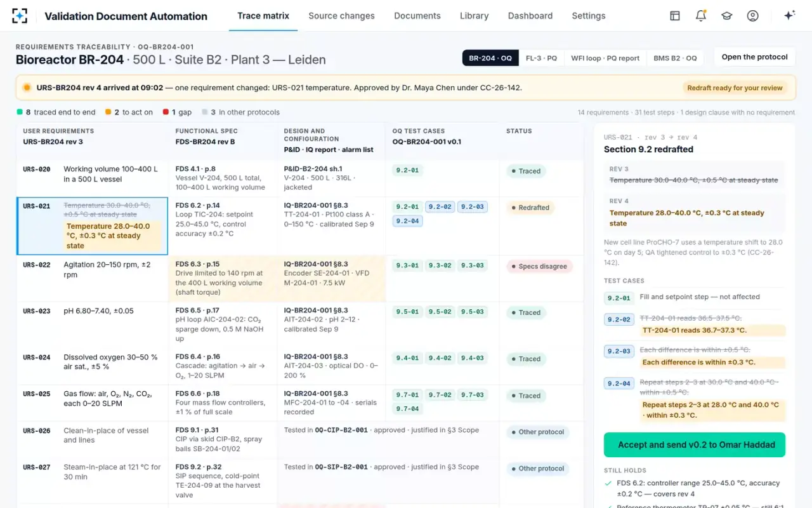Image resolution: width=812 pixels, height=508 pixels.
Task: Click the '2 to act on' legend item
Action: click(129, 112)
